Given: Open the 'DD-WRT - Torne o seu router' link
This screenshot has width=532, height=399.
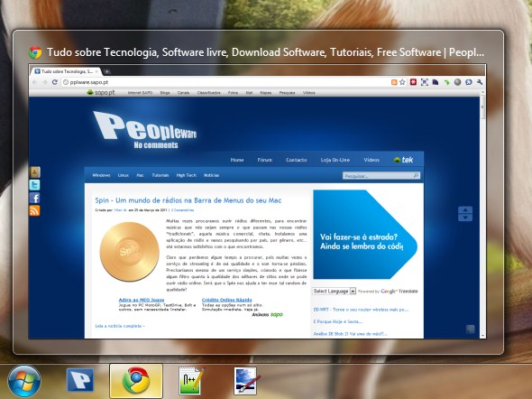Looking at the screenshot, I should [361, 310].
